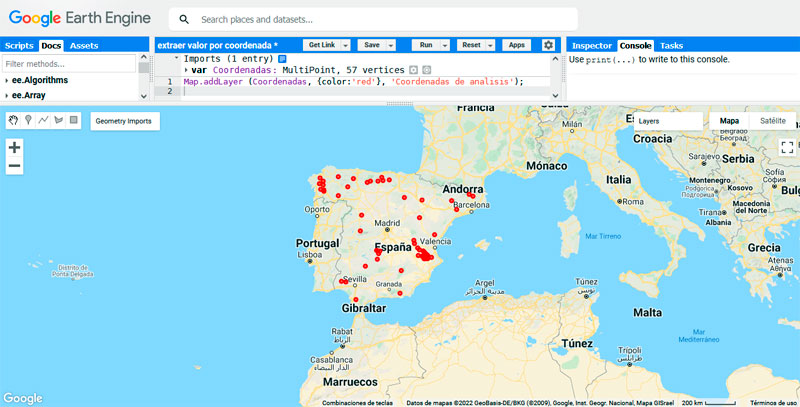Click the Marruecos label on map
The height and width of the screenshot is (407, 800).
click(x=351, y=381)
